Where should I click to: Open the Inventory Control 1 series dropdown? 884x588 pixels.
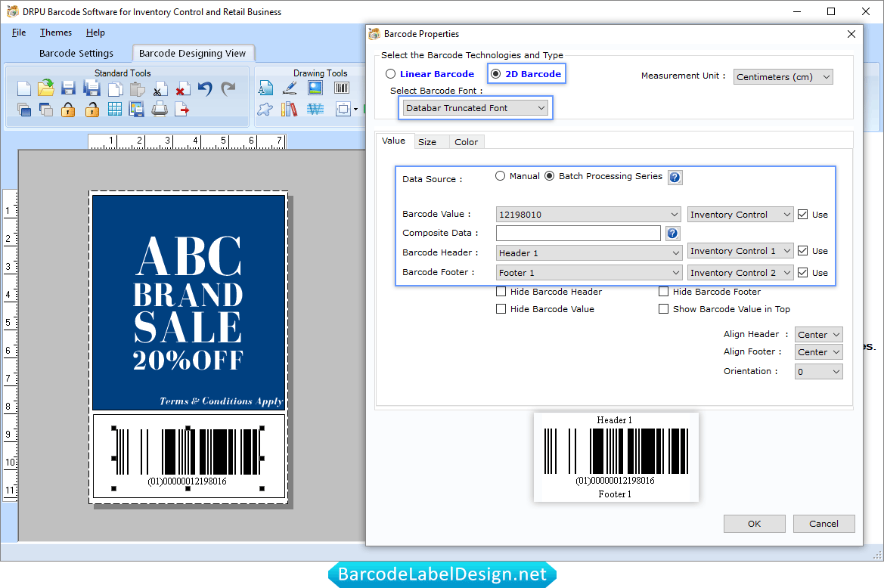coord(740,251)
